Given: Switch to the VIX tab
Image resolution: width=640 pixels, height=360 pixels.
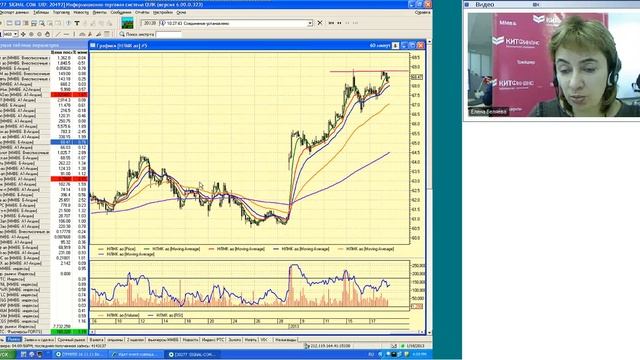Looking at the screenshot, I should coord(264,340).
